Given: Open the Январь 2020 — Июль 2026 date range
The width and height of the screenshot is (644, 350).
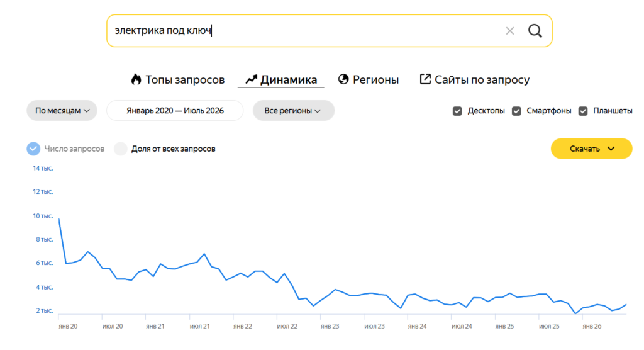Looking at the screenshot, I should pos(175,111).
